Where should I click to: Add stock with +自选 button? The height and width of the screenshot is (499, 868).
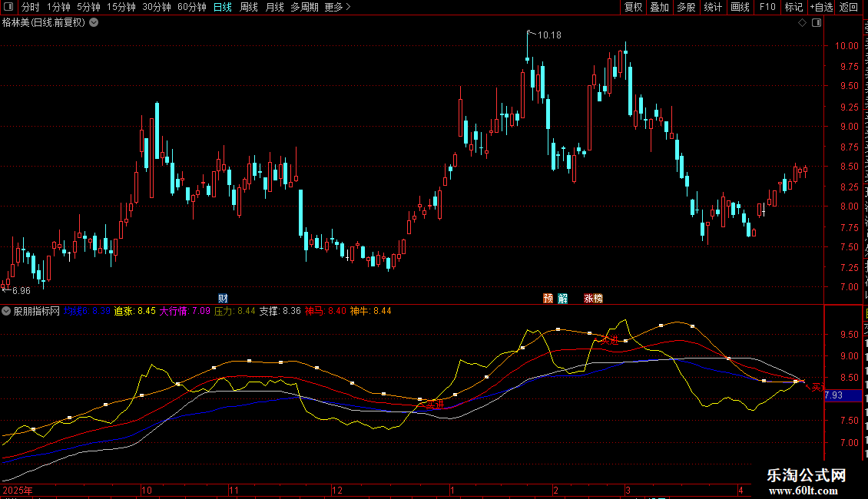tap(821, 7)
